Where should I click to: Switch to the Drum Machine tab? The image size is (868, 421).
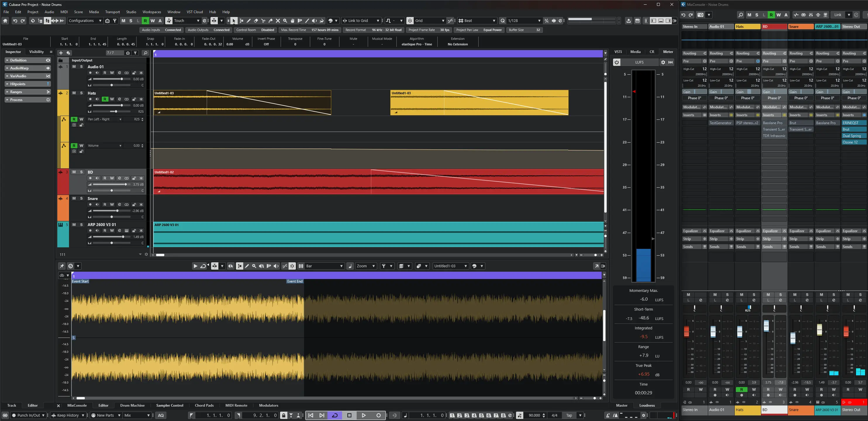(132, 405)
